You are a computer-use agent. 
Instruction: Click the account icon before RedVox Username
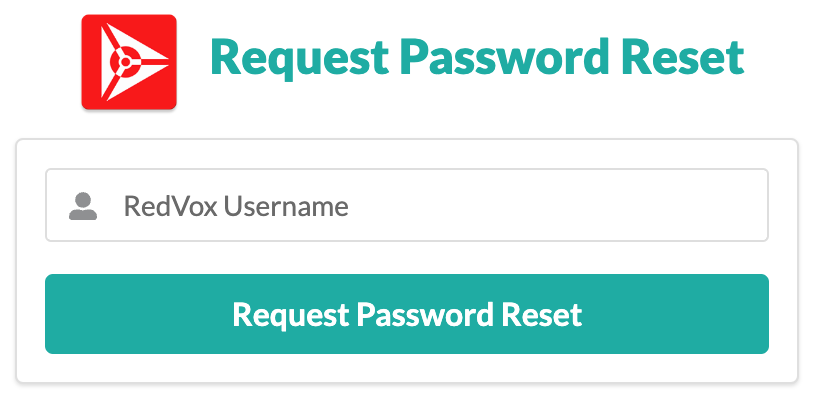[x=83, y=206]
